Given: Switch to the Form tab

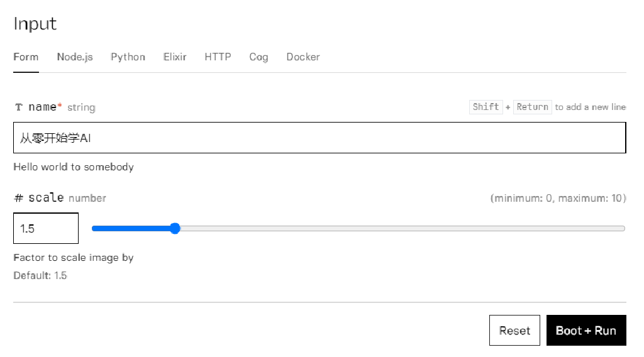Looking at the screenshot, I should [26, 57].
